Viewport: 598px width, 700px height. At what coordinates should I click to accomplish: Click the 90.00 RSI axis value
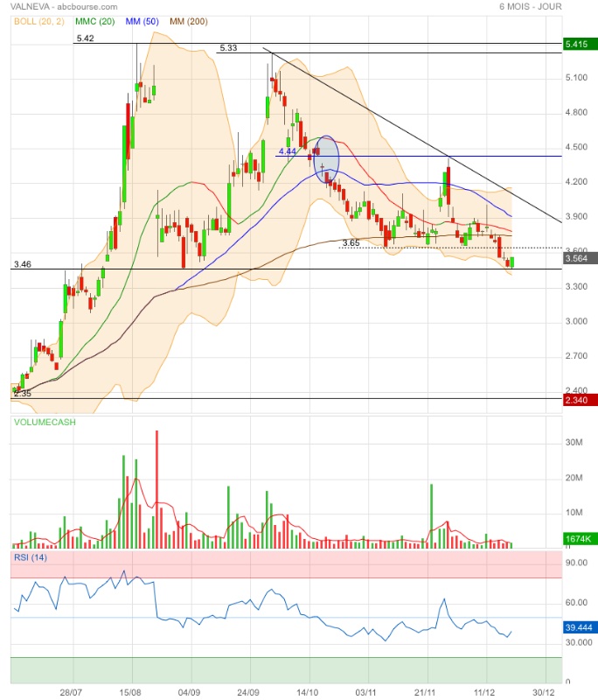[576, 563]
